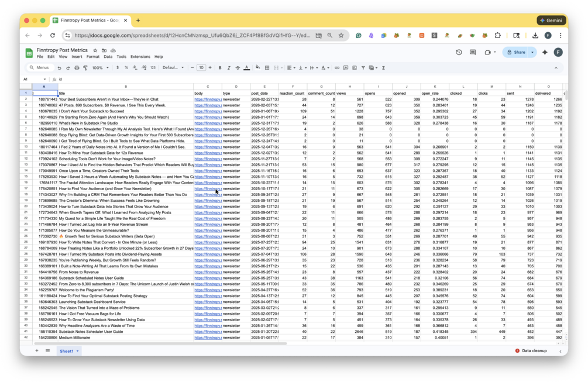588x382 pixels.
Task: Open the Insert menu
Action: [x=77, y=57]
